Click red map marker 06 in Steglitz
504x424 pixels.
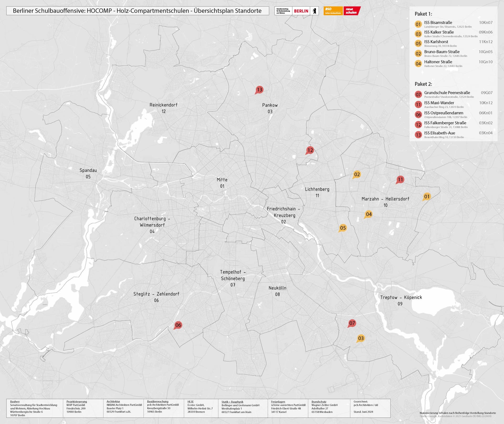(x=178, y=325)
